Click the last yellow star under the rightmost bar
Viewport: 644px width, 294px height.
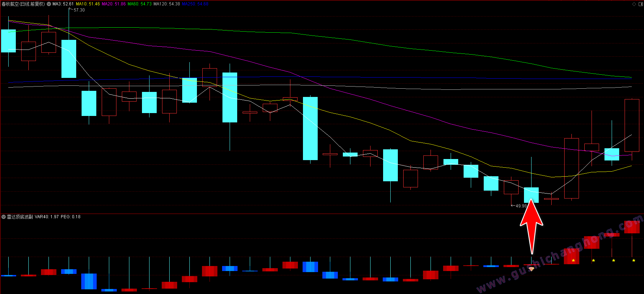634,260
